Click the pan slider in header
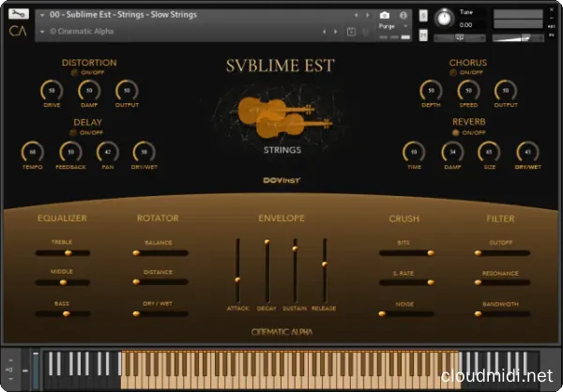Screen dimensions: 563x392 (460, 38)
